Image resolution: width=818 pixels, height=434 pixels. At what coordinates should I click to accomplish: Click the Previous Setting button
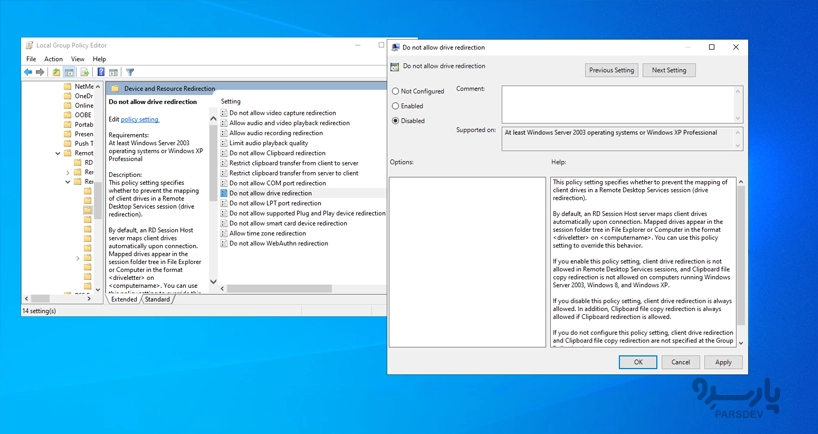click(611, 70)
